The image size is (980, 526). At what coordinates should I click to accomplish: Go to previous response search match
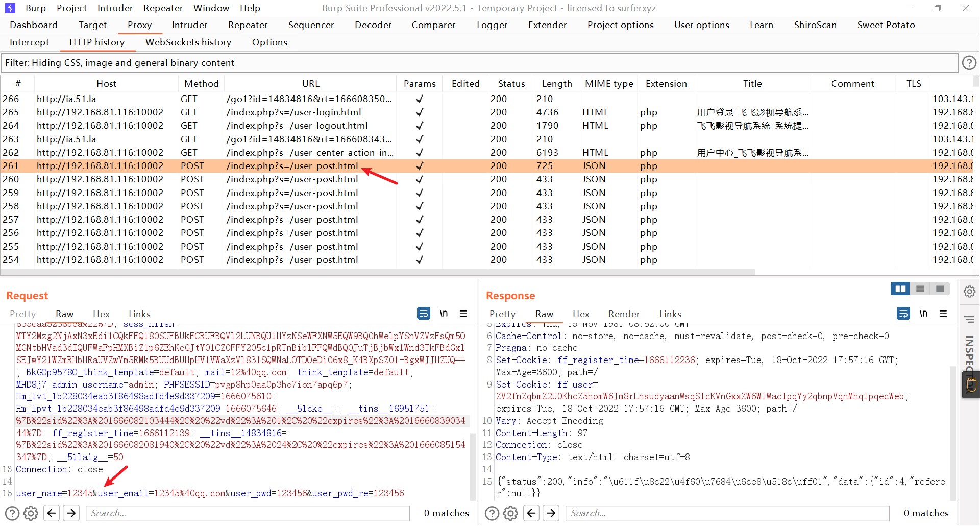pos(531,513)
